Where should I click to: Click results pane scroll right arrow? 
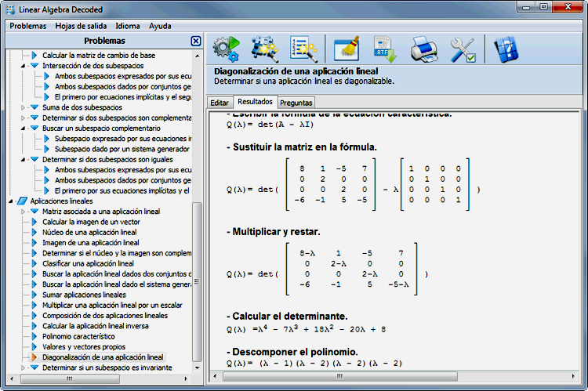[x=573, y=376]
